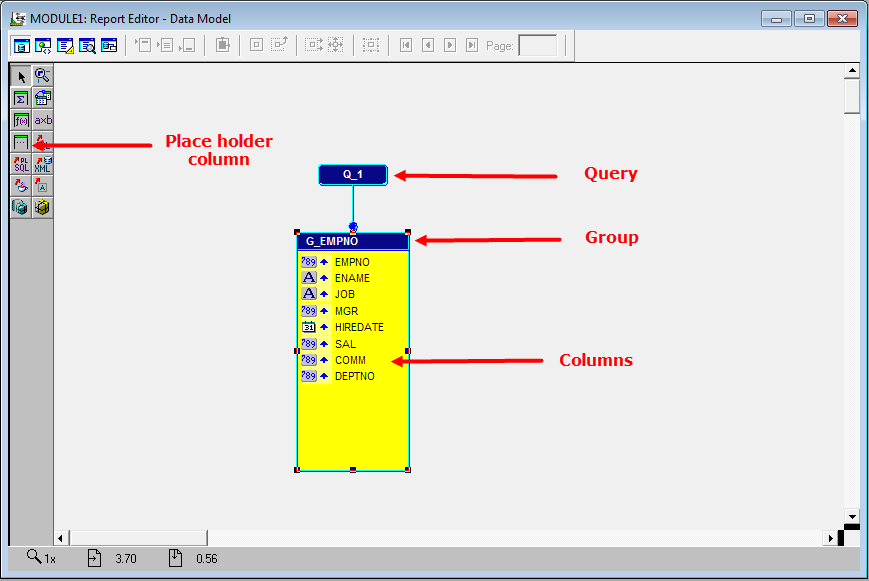
Task: Click the Page number input field
Action: 537,45
